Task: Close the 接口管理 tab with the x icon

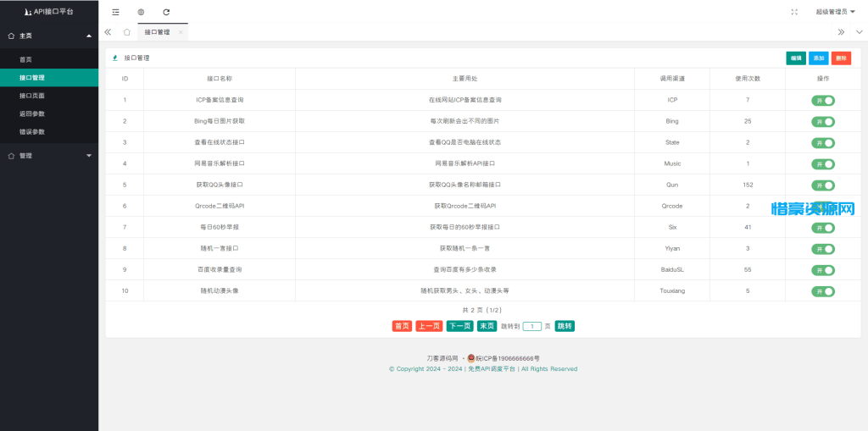Action: pos(181,32)
